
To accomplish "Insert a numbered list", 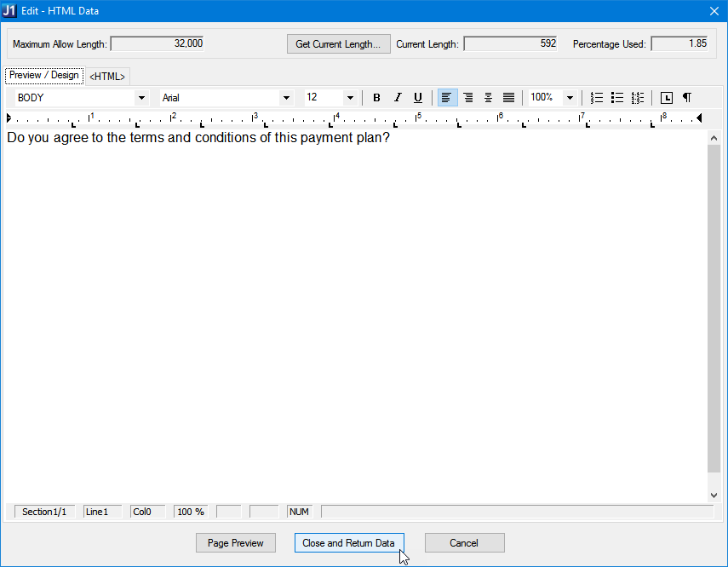I will [x=597, y=98].
